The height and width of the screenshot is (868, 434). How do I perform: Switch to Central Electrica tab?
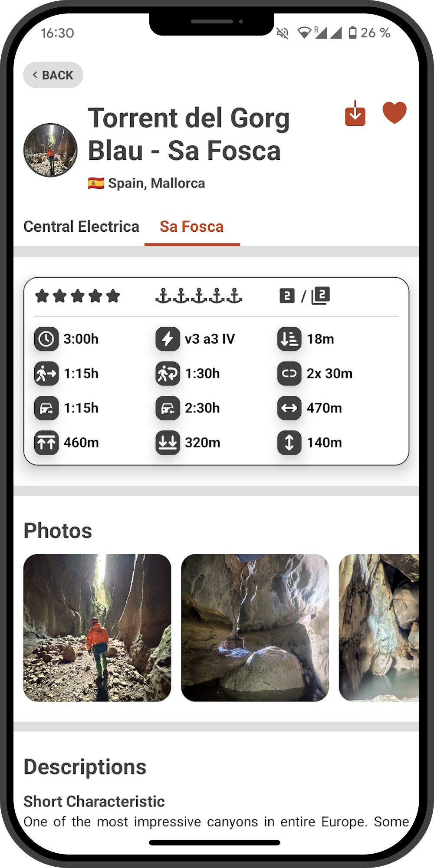tap(81, 227)
